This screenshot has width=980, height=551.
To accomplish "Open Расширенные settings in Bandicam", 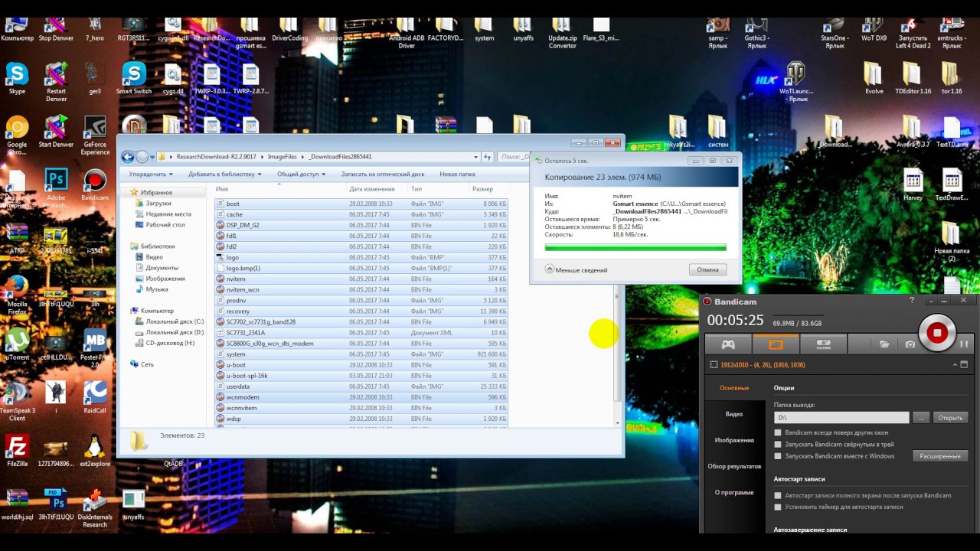I will click(x=939, y=456).
